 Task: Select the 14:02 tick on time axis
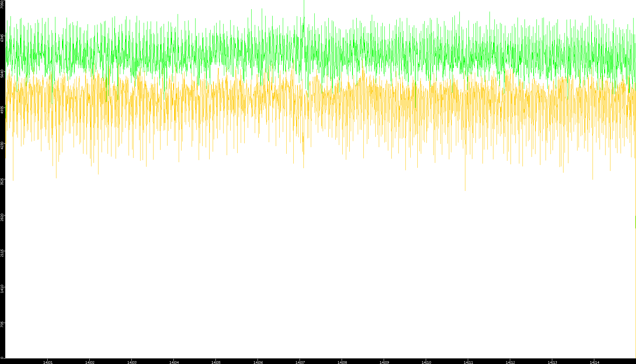(90, 362)
